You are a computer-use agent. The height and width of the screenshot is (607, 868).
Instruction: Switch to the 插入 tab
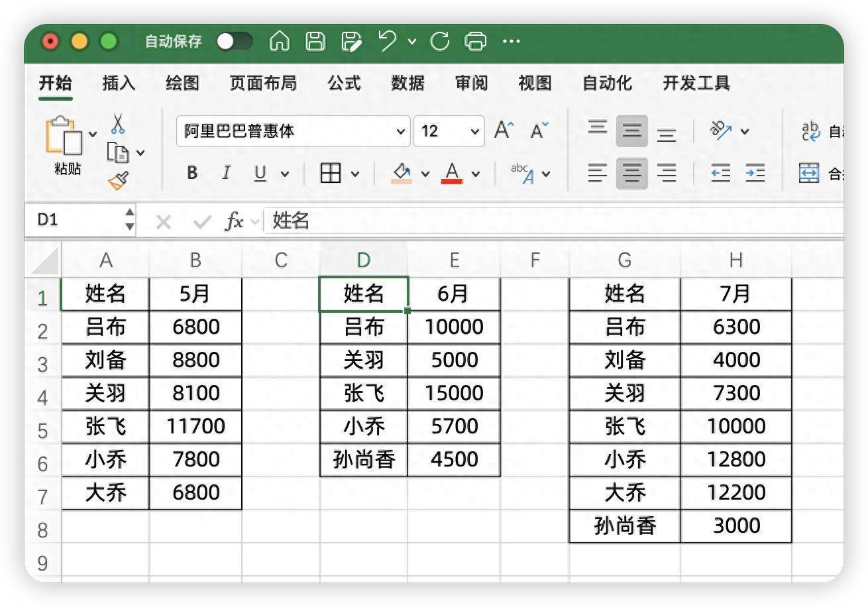point(119,83)
